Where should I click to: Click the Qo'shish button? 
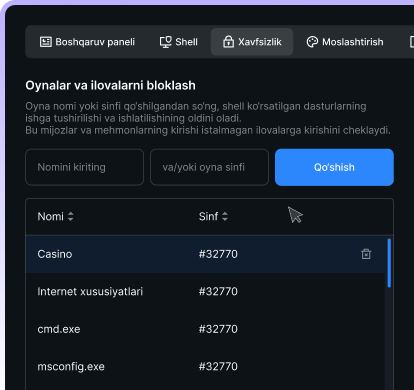coord(334,167)
